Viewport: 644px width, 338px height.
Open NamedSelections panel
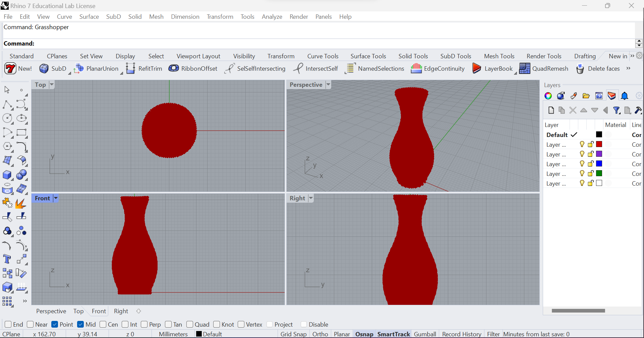coord(374,68)
